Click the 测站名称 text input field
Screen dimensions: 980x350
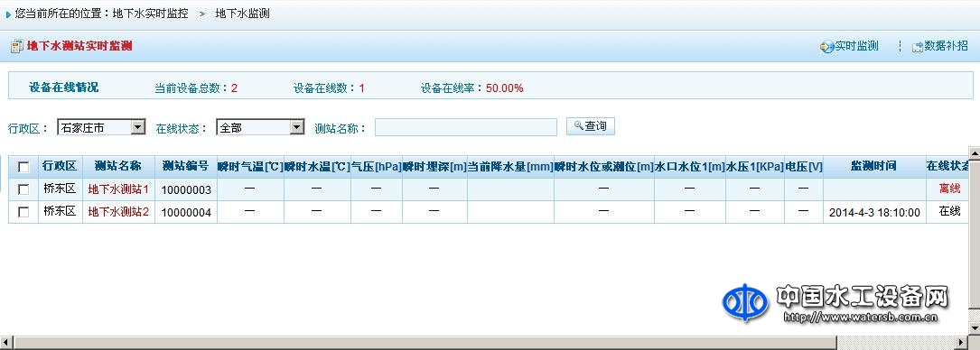pyautogui.click(x=466, y=127)
